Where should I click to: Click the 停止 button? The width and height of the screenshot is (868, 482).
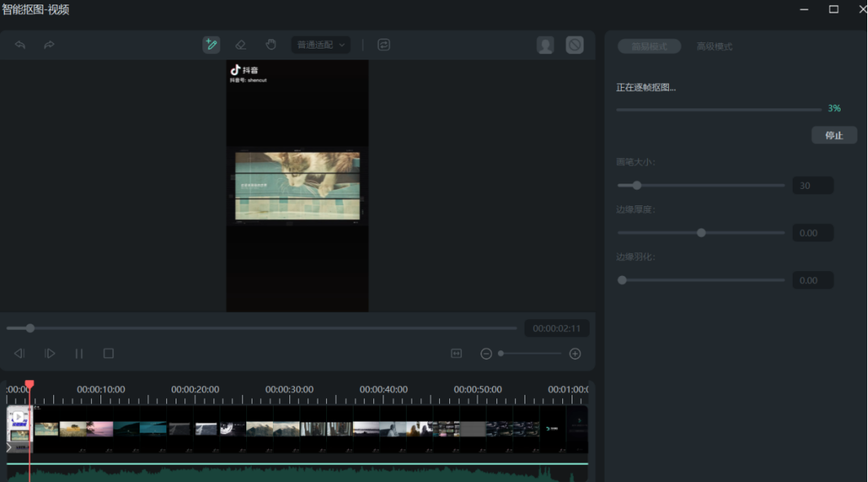[833, 136]
